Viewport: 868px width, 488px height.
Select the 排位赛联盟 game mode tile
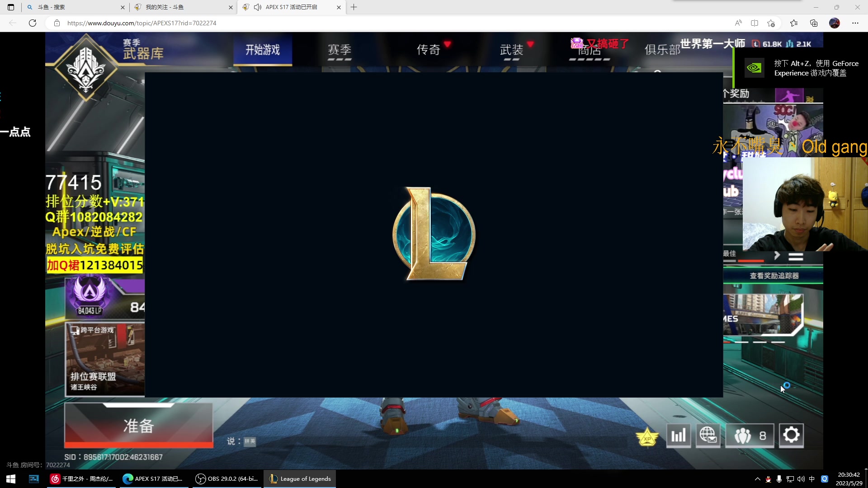coord(105,359)
